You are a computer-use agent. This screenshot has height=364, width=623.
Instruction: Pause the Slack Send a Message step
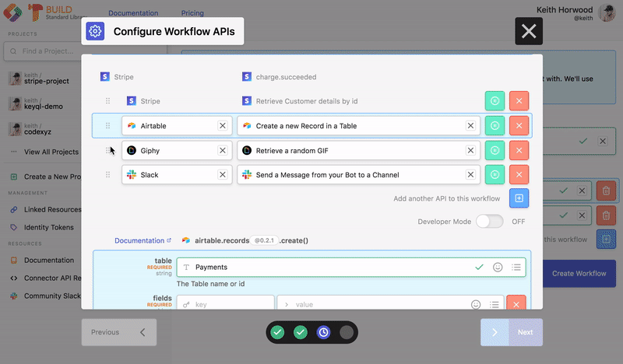[x=495, y=175]
